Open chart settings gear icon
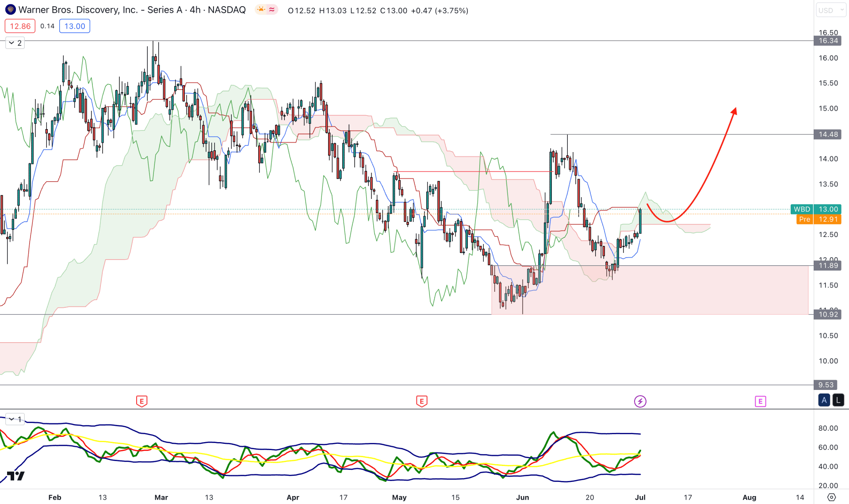Viewport: 849px width, 504px height. coord(831,497)
